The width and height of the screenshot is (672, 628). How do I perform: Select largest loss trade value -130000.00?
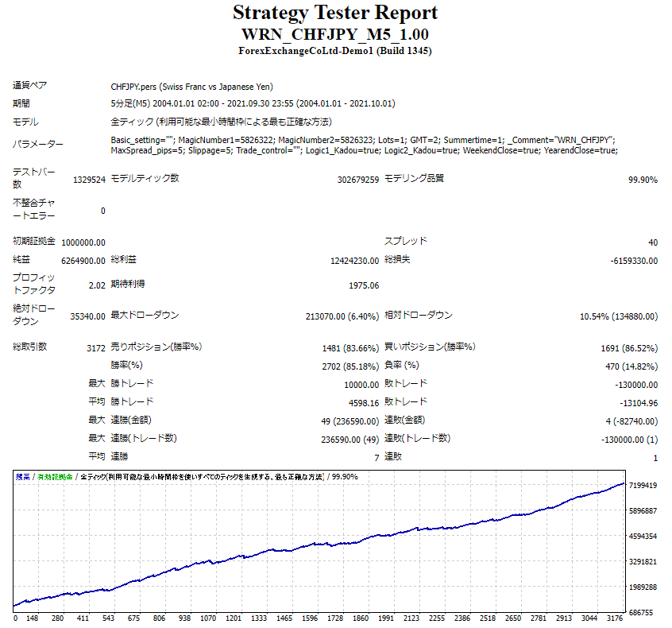point(636,385)
